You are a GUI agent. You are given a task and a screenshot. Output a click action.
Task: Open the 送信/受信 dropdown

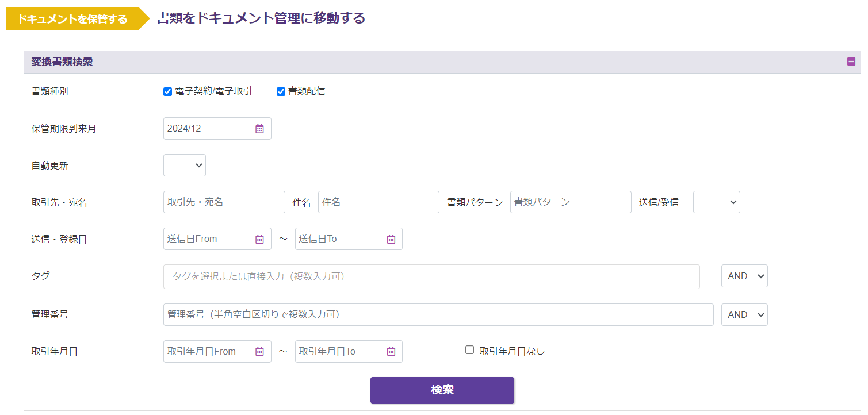tap(716, 202)
